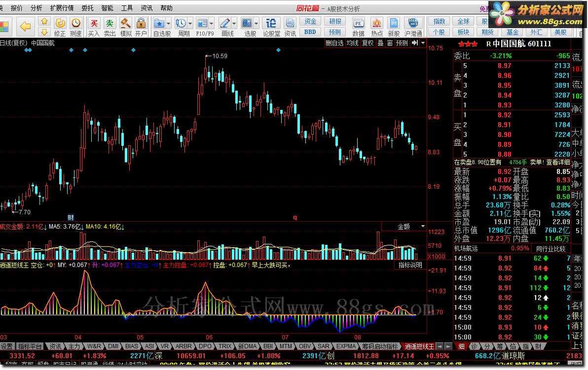The image size is (588, 370).
Task: Expand the 周期 period dropdown arrow
Action: pos(190,24)
